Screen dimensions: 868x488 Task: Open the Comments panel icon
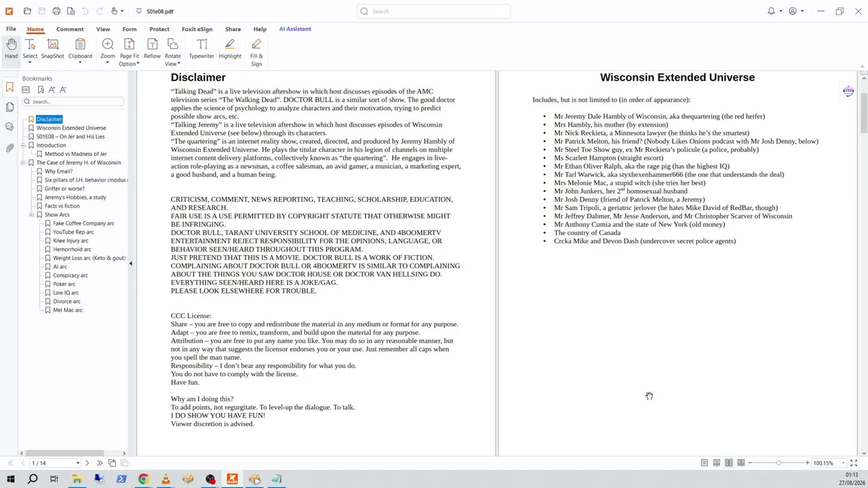click(9, 127)
